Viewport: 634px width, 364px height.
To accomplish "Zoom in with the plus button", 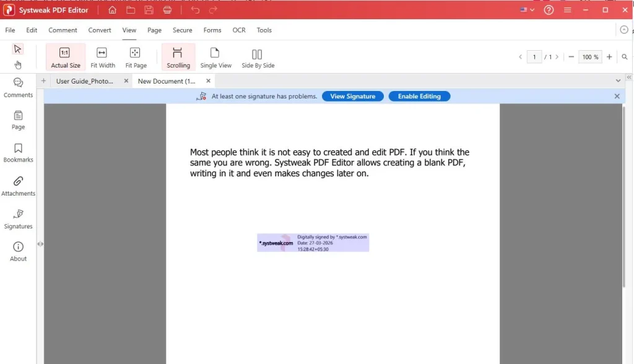I will point(609,57).
